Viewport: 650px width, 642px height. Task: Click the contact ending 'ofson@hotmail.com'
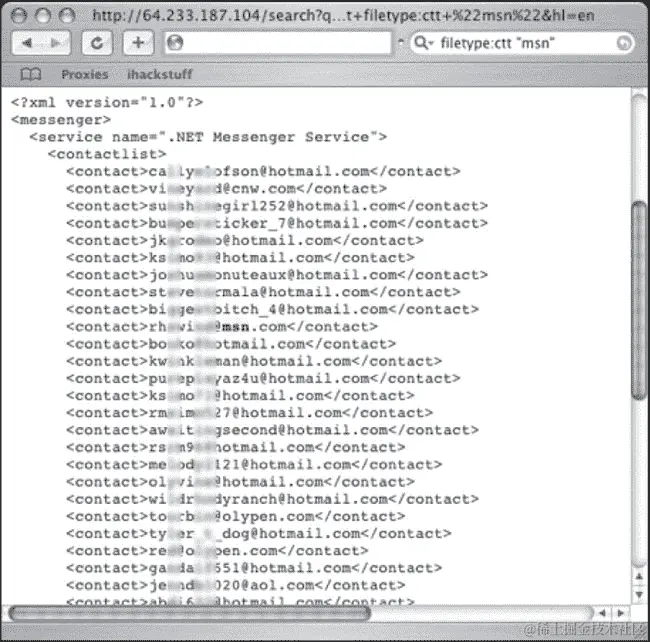(x=263, y=172)
